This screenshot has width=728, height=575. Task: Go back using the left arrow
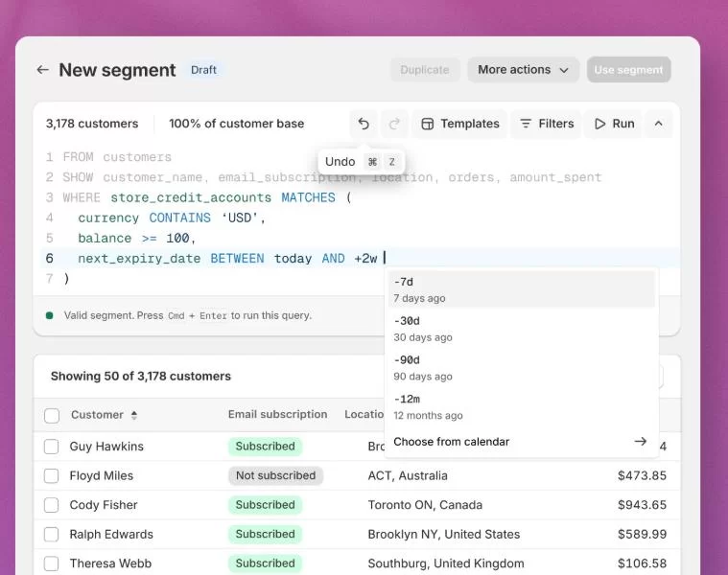[43, 70]
